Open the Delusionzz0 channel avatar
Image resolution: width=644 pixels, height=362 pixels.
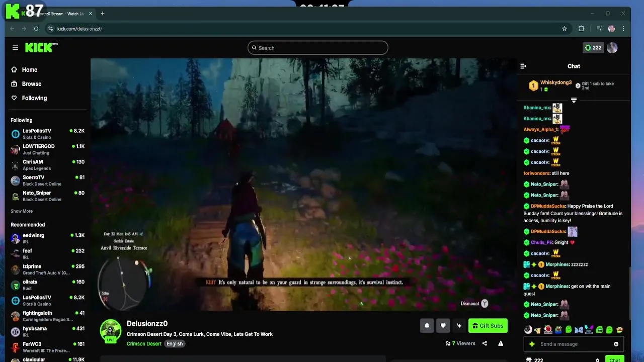(x=111, y=331)
